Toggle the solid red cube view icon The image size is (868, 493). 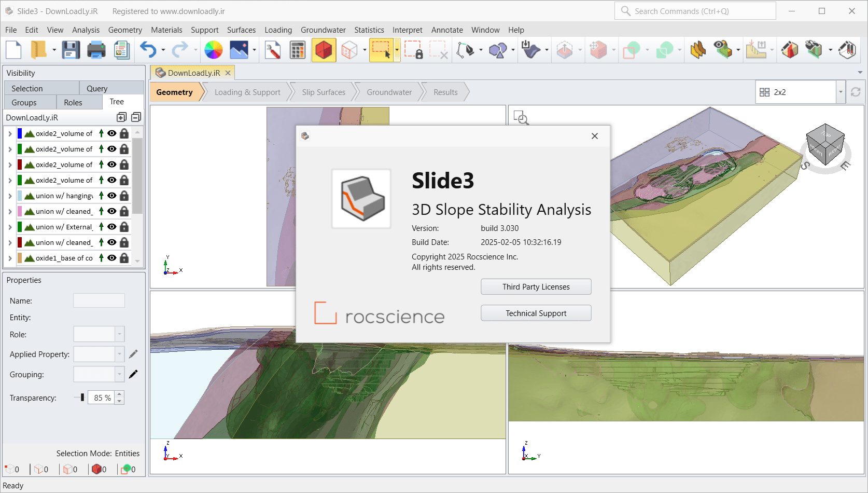pos(324,50)
